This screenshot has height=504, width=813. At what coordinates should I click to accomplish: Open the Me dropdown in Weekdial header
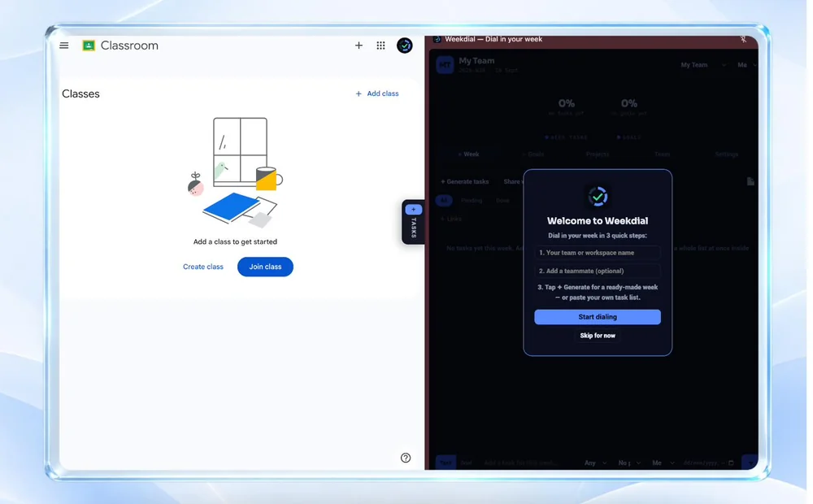(747, 65)
